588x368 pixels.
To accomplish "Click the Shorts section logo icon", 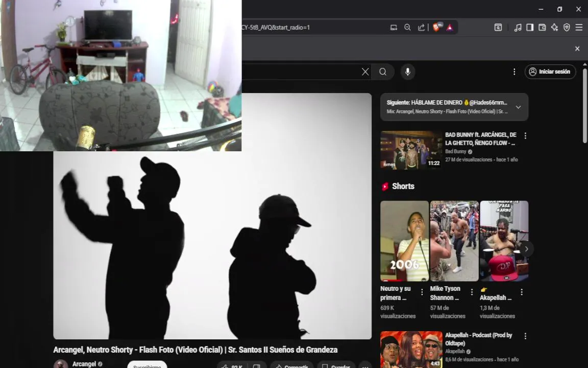I will (x=385, y=186).
